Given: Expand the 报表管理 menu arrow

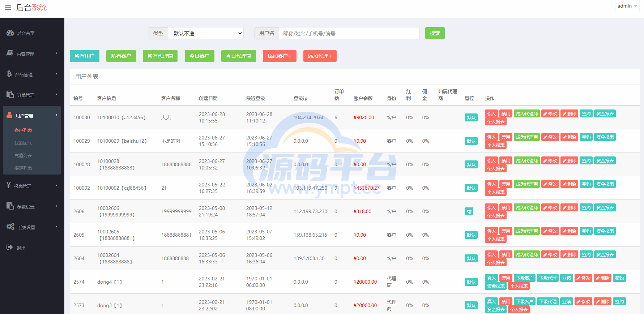Looking at the screenshot, I should tap(56, 185).
